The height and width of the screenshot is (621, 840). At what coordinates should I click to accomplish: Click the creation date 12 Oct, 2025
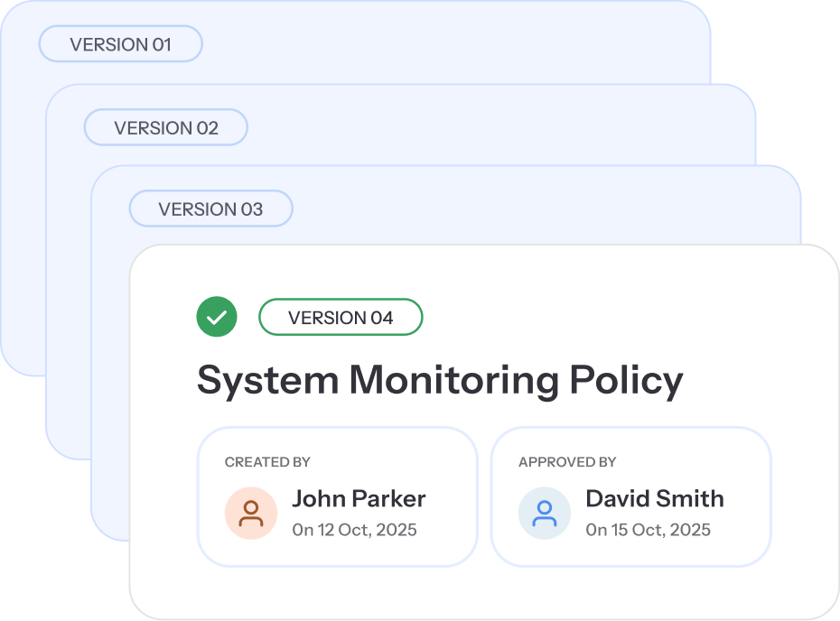(x=355, y=530)
